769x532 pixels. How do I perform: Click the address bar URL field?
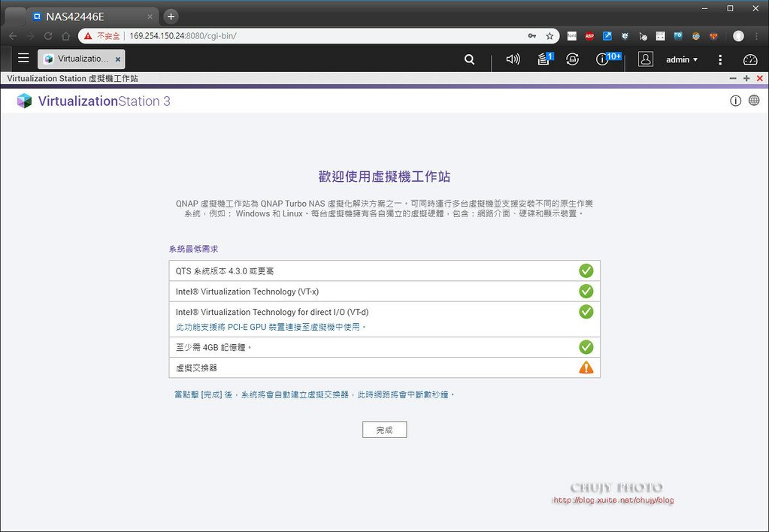pos(319,36)
